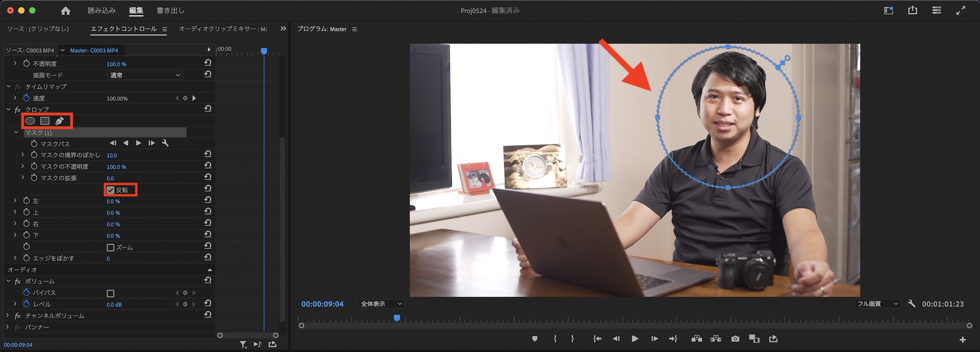
Task: Select the rectangle mask tool
Action: (x=45, y=121)
